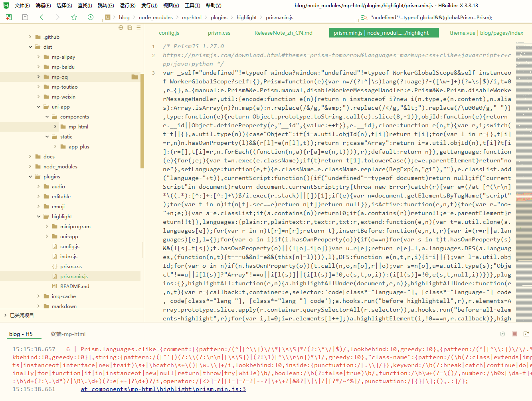Screen dimensions: 532x401
Task: Collapse all folders with the panel icon
Action: click(x=129, y=28)
